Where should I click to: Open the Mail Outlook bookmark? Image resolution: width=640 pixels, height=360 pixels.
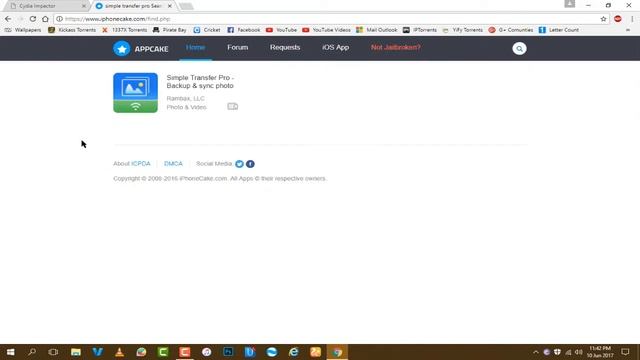click(377, 30)
